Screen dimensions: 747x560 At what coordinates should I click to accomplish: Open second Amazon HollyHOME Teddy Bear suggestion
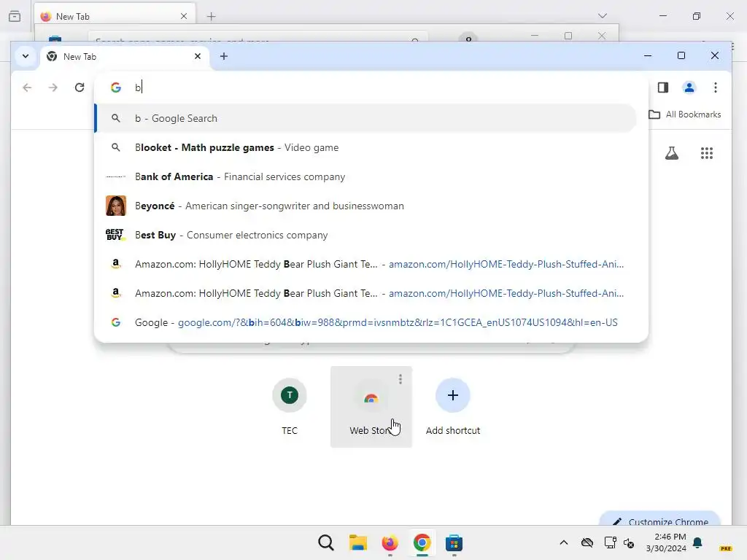tap(366, 293)
